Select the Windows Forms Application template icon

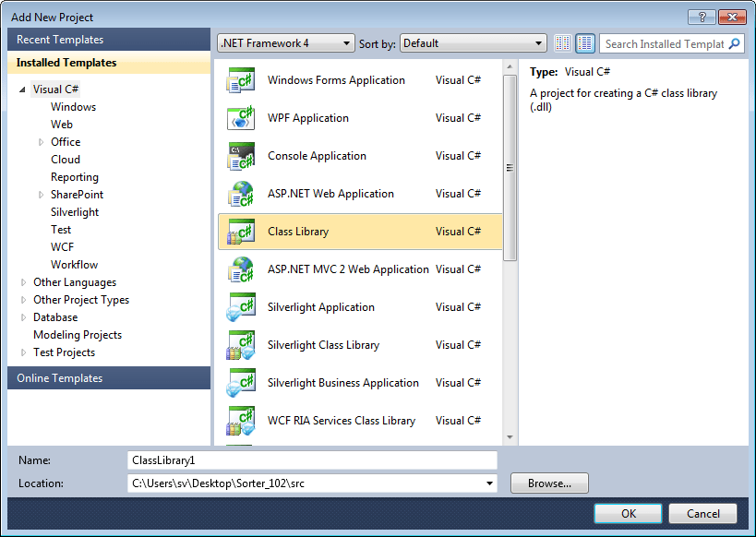(x=241, y=79)
